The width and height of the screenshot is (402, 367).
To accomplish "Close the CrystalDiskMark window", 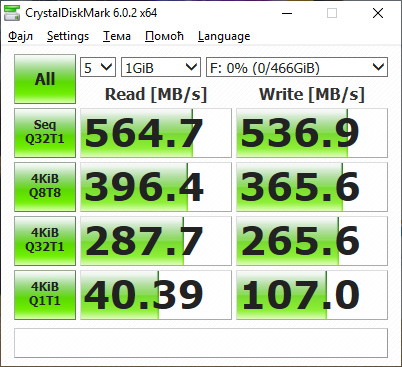I will coord(378,13).
